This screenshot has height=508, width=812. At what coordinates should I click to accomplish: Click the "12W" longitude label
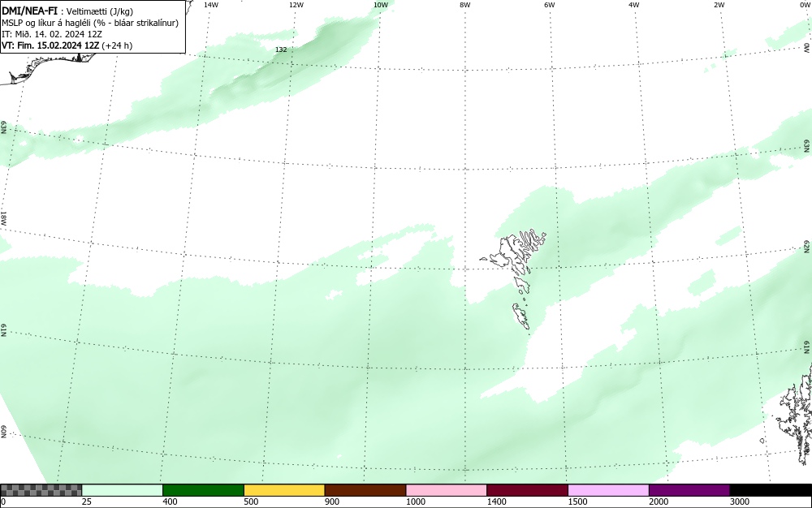tap(296, 5)
